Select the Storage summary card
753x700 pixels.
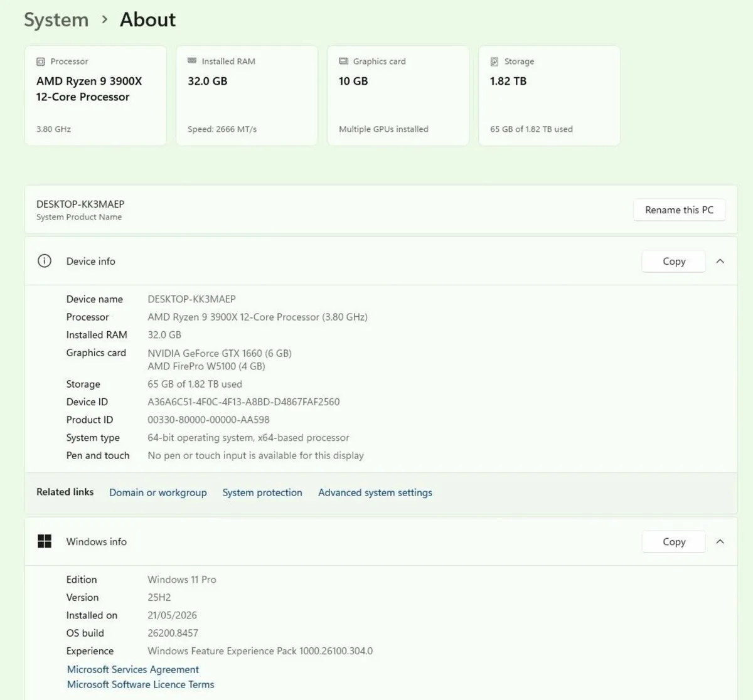(x=550, y=95)
